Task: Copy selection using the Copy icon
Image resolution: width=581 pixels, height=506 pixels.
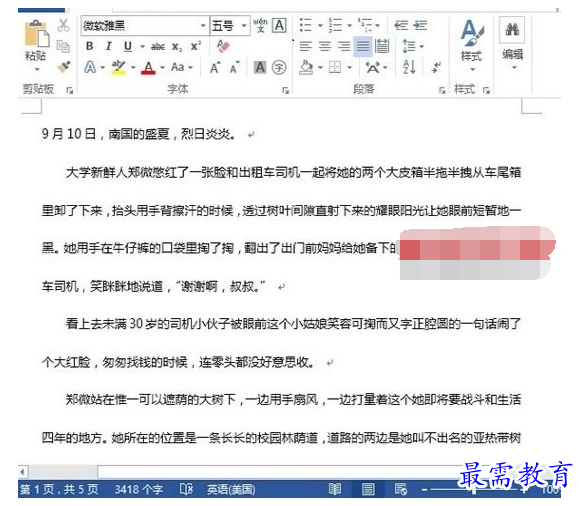Action: pos(63,46)
